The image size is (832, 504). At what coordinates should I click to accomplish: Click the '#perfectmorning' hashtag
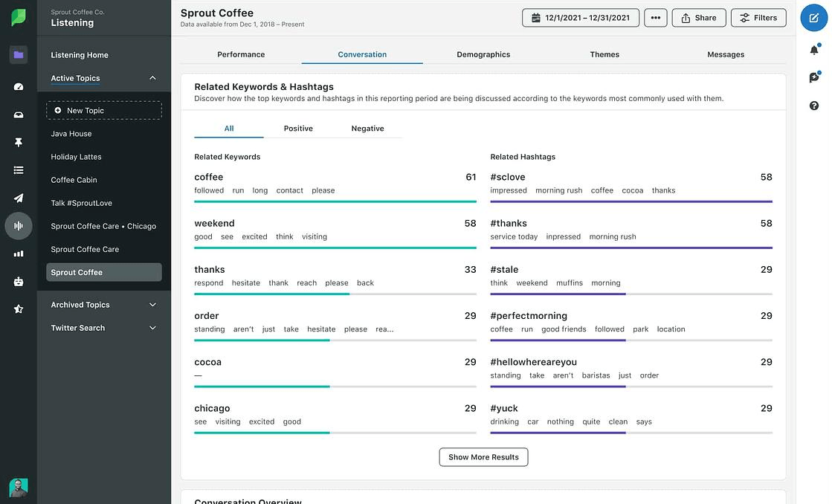click(x=529, y=316)
